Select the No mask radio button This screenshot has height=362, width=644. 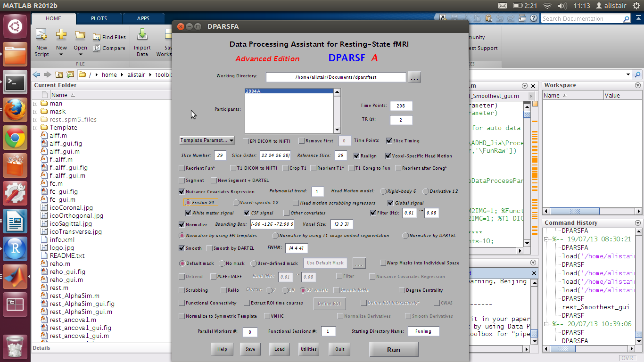(x=222, y=263)
